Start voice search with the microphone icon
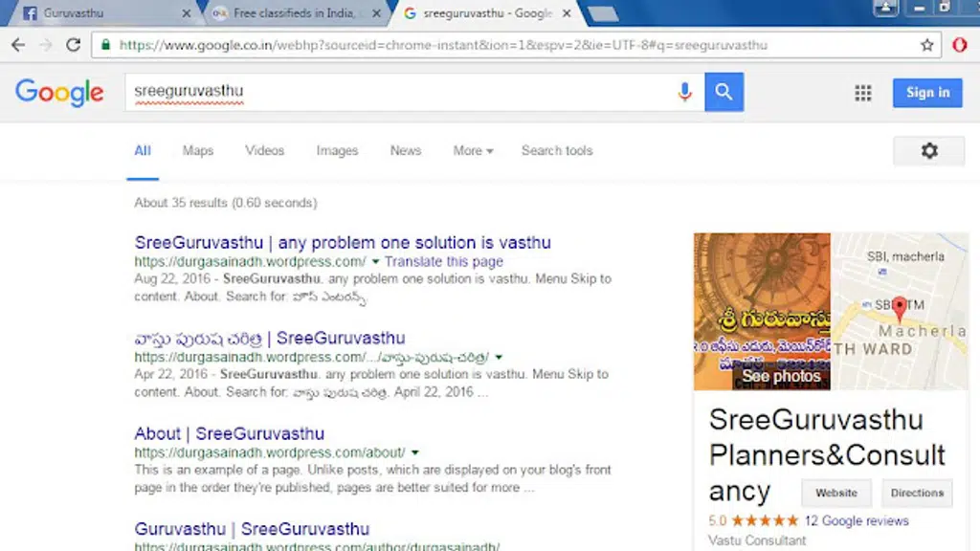 pyautogui.click(x=684, y=92)
